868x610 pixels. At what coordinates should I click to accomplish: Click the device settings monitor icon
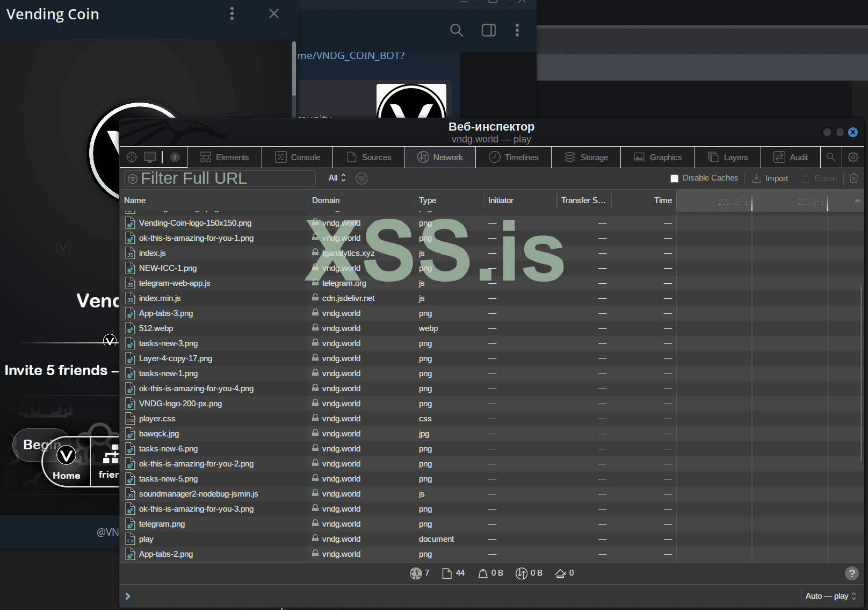tap(150, 157)
